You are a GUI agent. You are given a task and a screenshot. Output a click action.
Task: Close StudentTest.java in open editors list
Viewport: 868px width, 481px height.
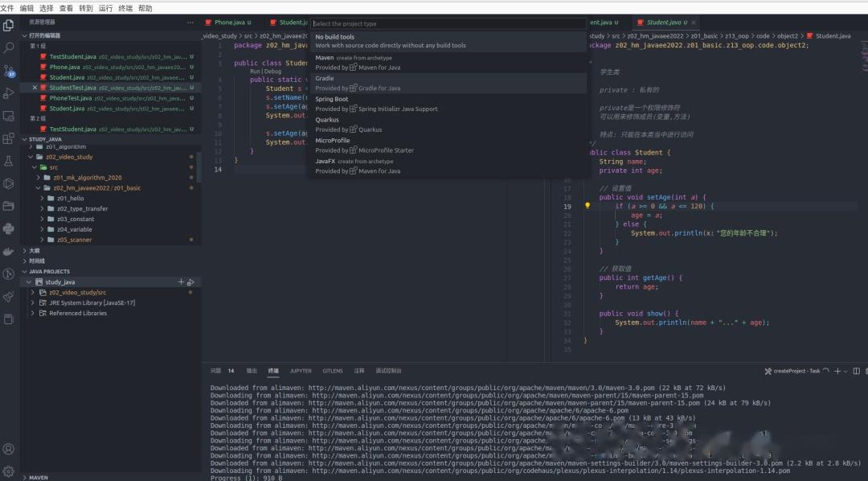click(x=35, y=88)
